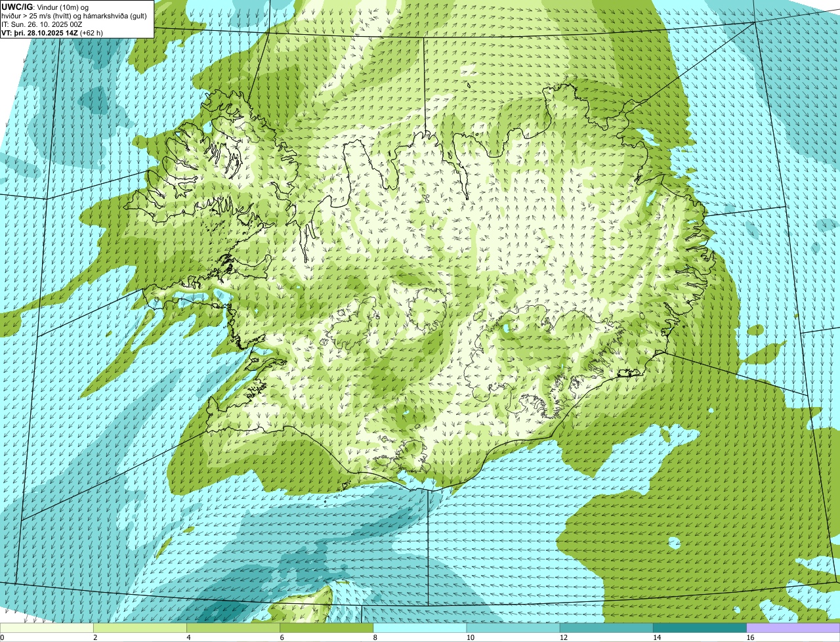The width and height of the screenshot is (840, 642).
Task: Click the 12–14 m/s teal legend swatch
Action: point(606,628)
